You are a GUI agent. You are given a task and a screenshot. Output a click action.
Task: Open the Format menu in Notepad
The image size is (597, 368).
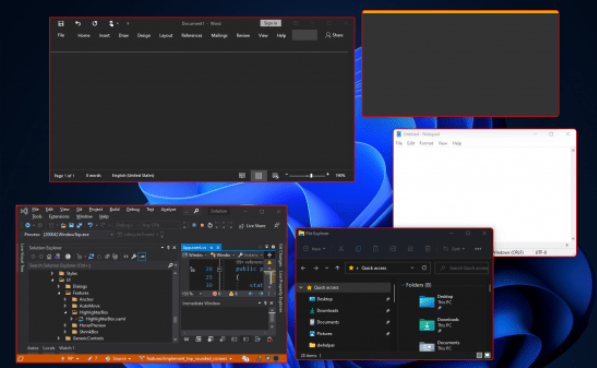426,143
